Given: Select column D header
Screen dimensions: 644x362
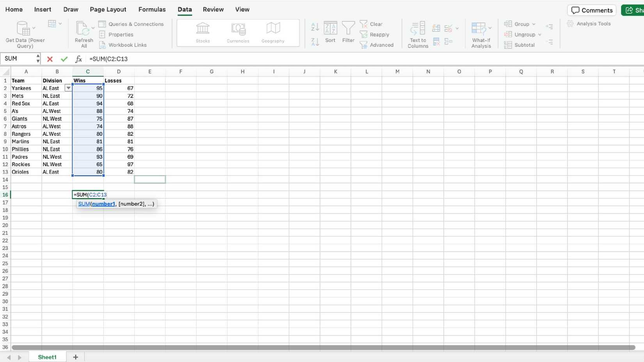Looking at the screenshot, I should (119, 71).
